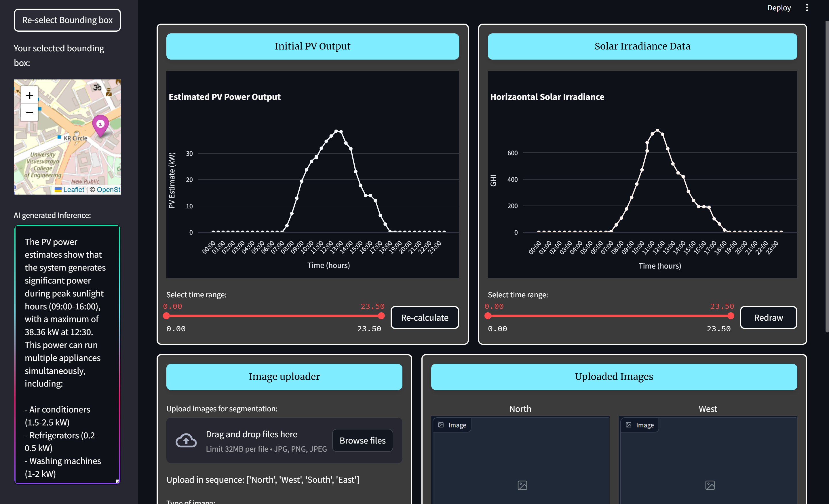
Task: Zoom out on the map
Action: (30, 112)
